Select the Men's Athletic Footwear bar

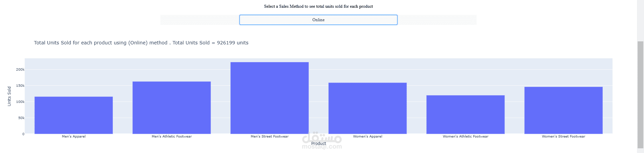171,108
